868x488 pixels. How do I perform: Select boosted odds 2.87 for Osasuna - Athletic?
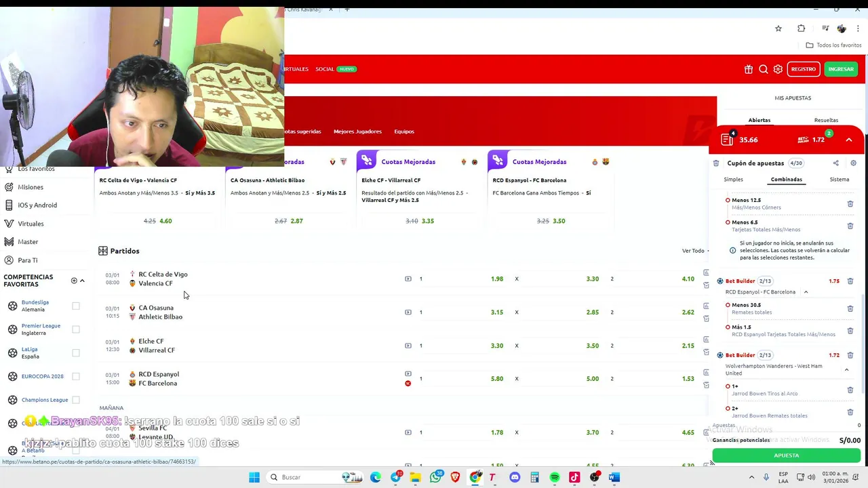[x=296, y=221]
